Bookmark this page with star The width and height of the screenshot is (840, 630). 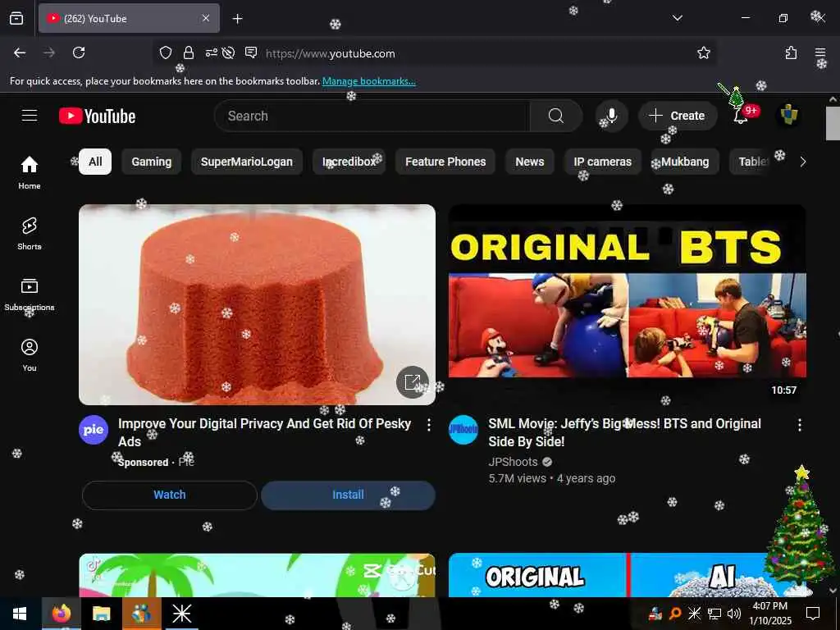(x=703, y=52)
